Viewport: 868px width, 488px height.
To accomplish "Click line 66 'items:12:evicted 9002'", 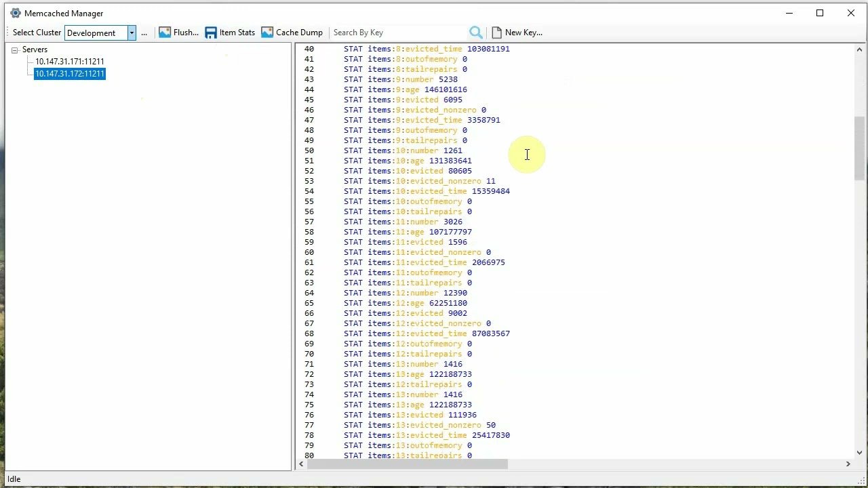I will (406, 313).
